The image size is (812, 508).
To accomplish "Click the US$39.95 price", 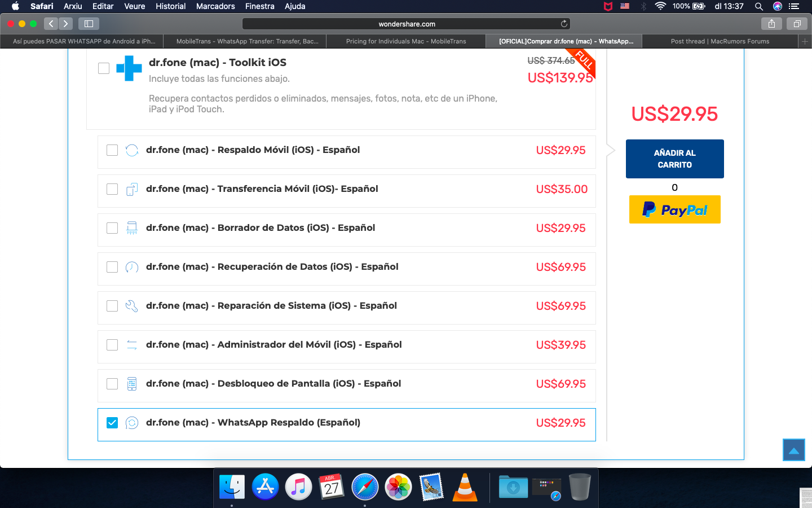I will point(561,345).
